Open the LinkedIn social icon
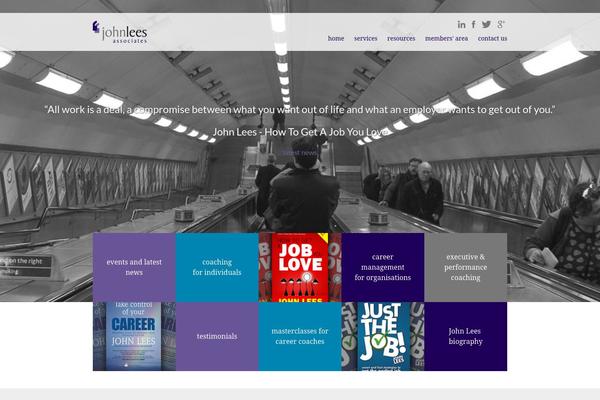The height and width of the screenshot is (400, 600). [x=461, y=24]
